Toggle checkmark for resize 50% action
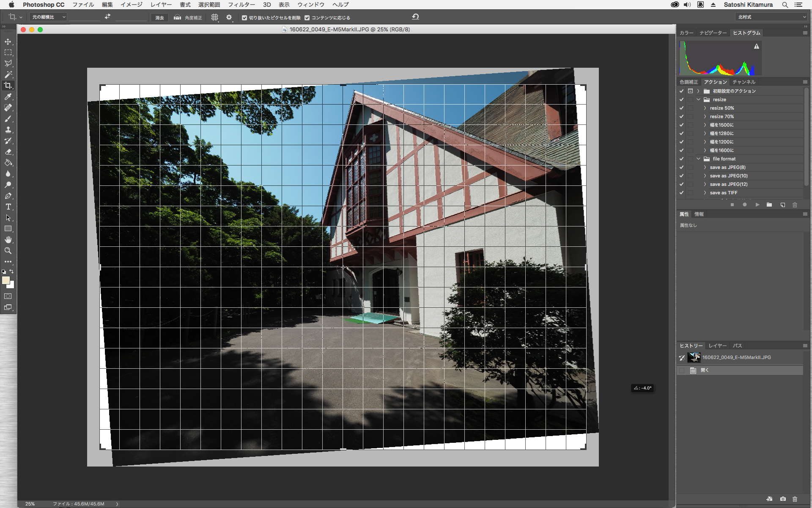Viewport: 812px width, 508px height. 681,108
